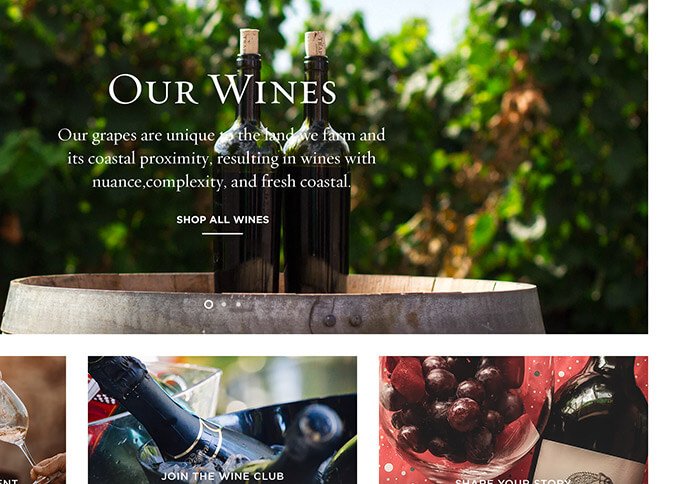Open the Join the Wine Club label

(x=222, y=476)
